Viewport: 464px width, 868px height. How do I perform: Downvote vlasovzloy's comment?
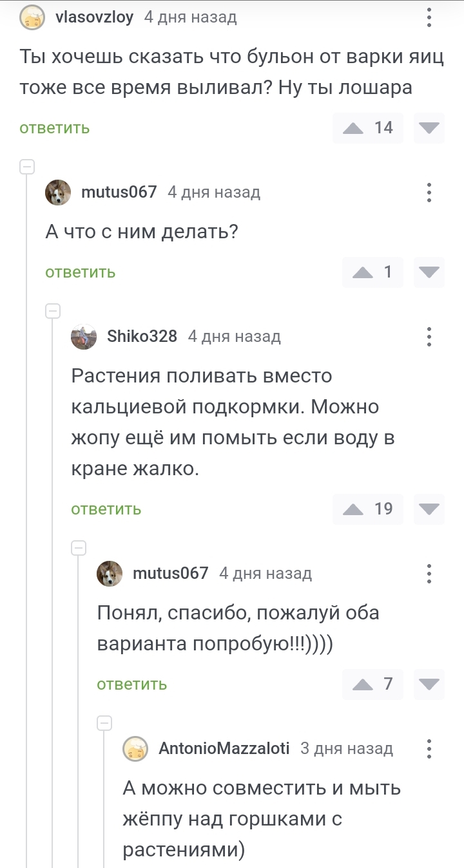pyautogui.click(x=429, y=127)
